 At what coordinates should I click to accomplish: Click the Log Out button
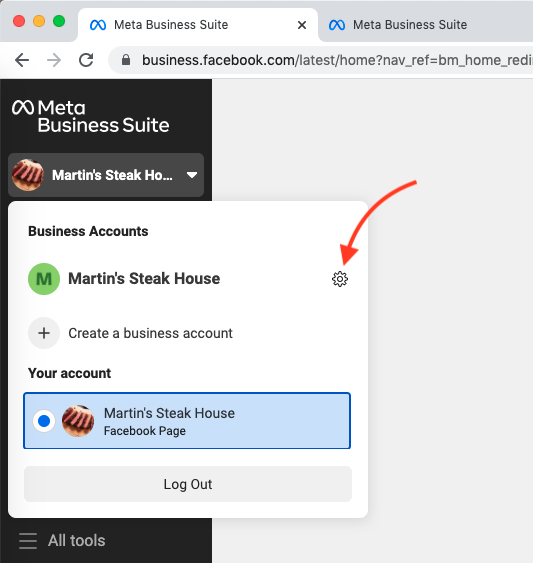pyautogui.click(x=188, y=484)
